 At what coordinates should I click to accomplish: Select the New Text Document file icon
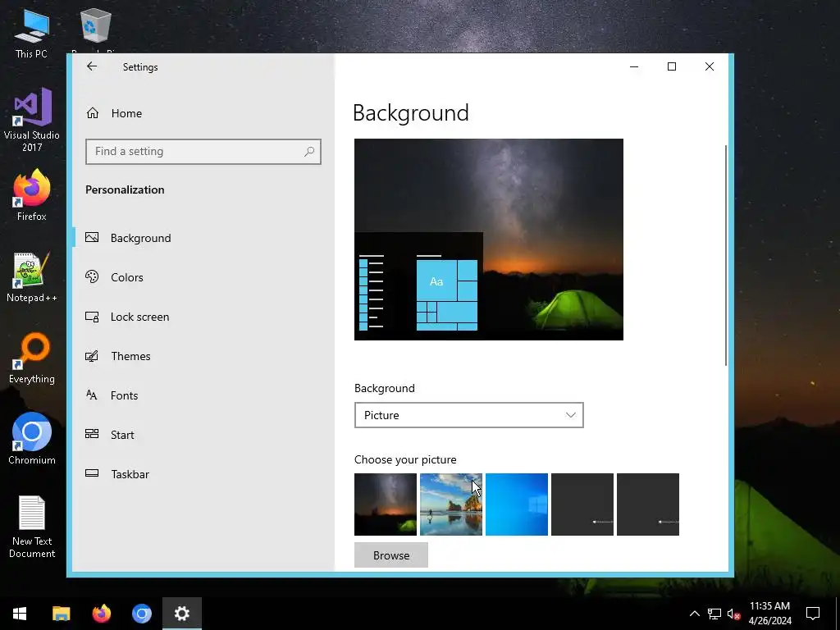pyautogui.click(x=32, y=527)
